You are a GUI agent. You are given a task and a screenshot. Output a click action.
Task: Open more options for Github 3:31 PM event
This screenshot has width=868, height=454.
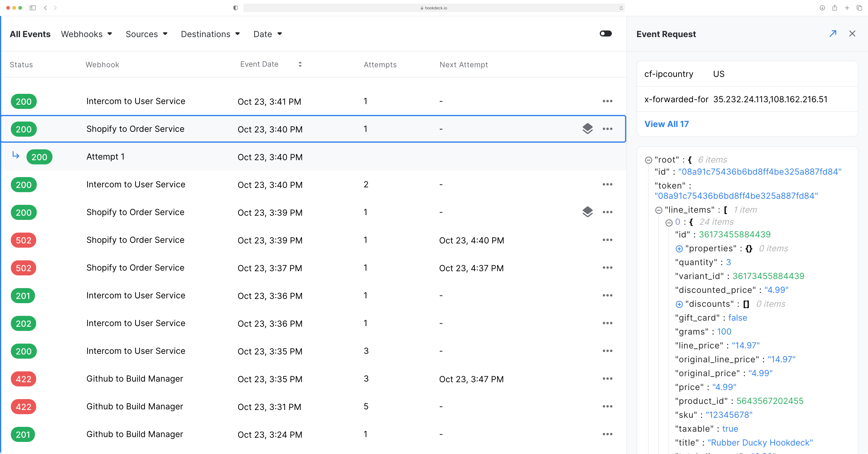click(x=607, y=406)
